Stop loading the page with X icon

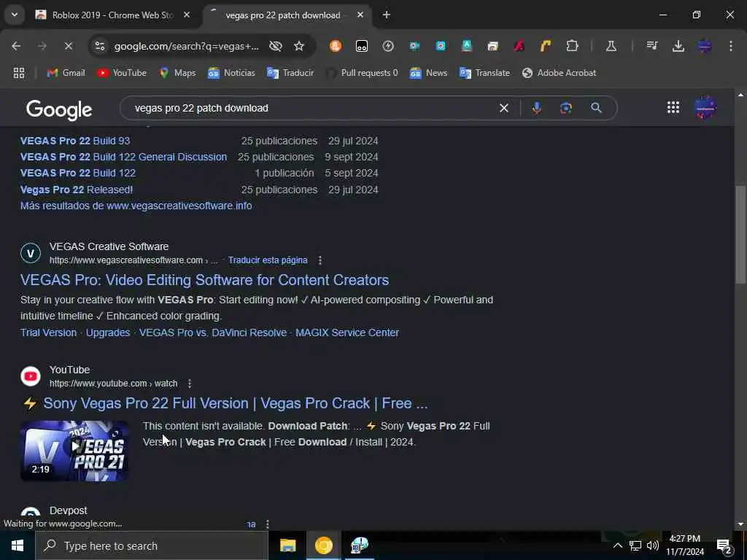point(68,46)
